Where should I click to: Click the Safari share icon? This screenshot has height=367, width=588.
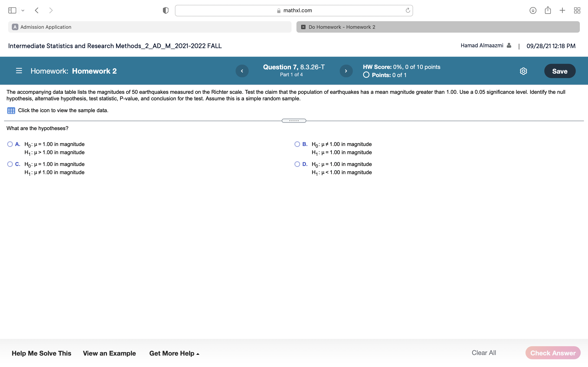(548, 10)
